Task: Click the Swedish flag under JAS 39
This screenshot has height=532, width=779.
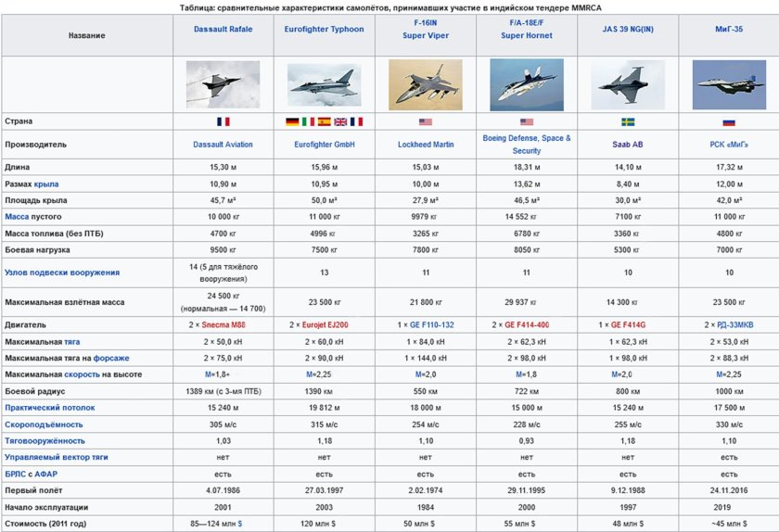Action: pos(628,121)
